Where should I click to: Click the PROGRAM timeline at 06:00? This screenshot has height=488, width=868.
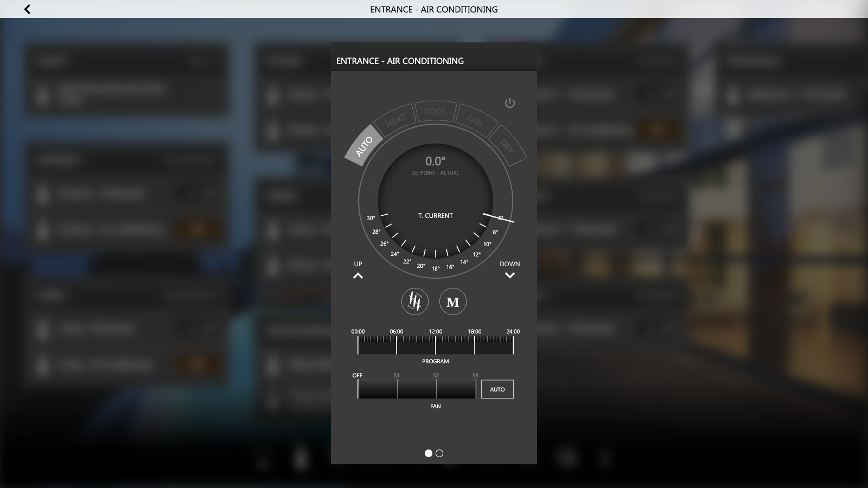(397, 345)
